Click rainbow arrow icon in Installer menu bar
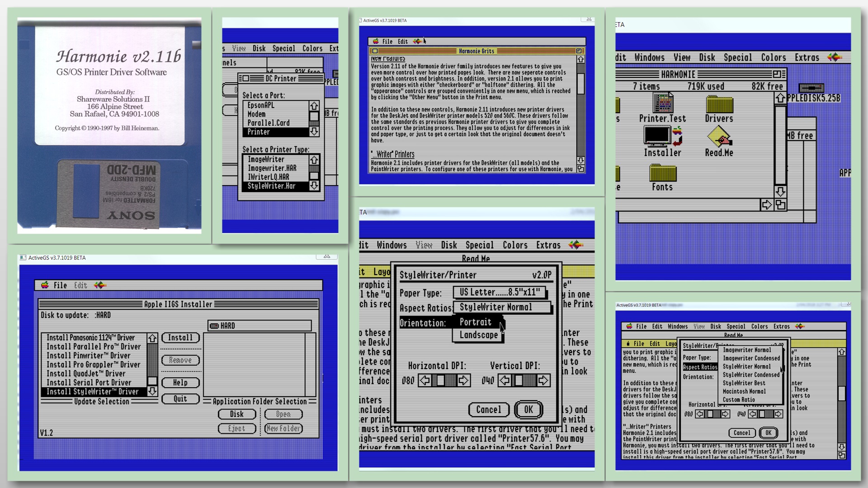868x488 pixels. click(100, 285)
